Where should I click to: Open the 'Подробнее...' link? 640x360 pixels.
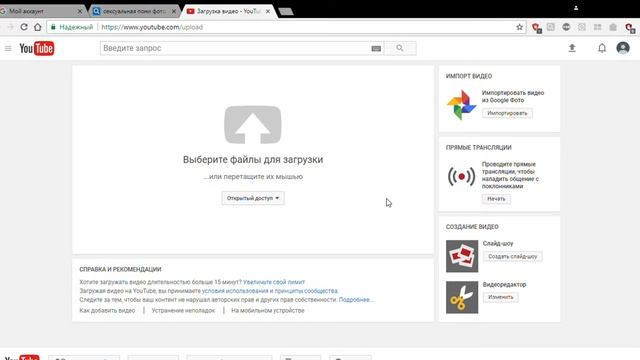coord(356,300)
